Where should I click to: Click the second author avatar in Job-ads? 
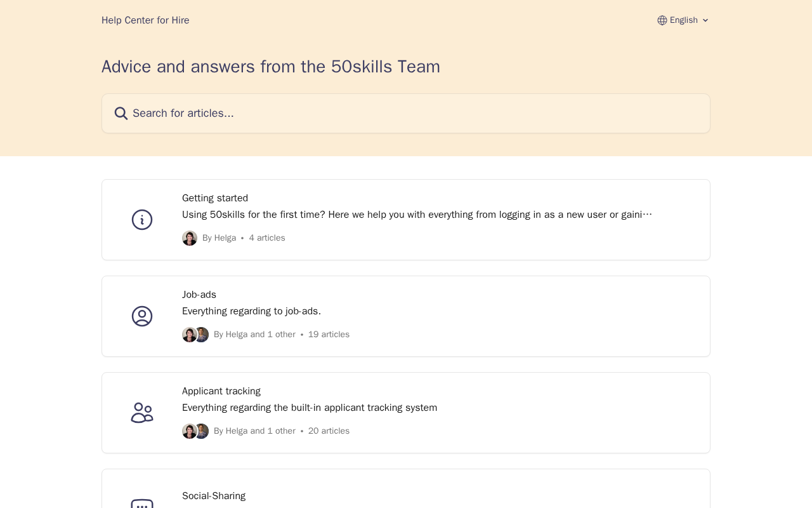click(x=202, y=335)
